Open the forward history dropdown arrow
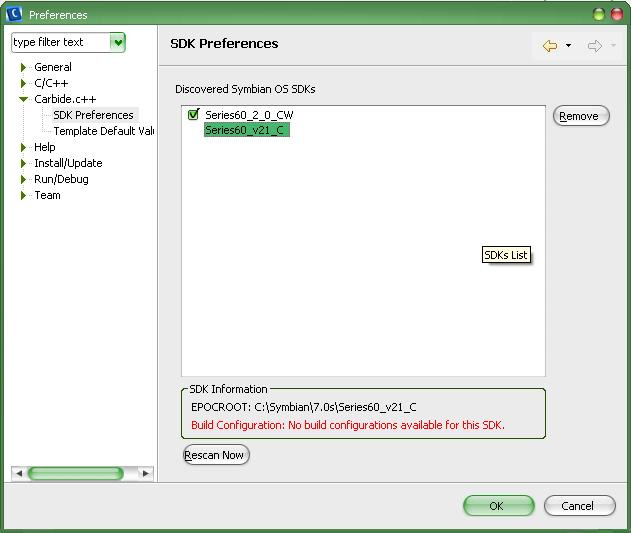Screen dimensions: 631x533 tap(613, 45)
